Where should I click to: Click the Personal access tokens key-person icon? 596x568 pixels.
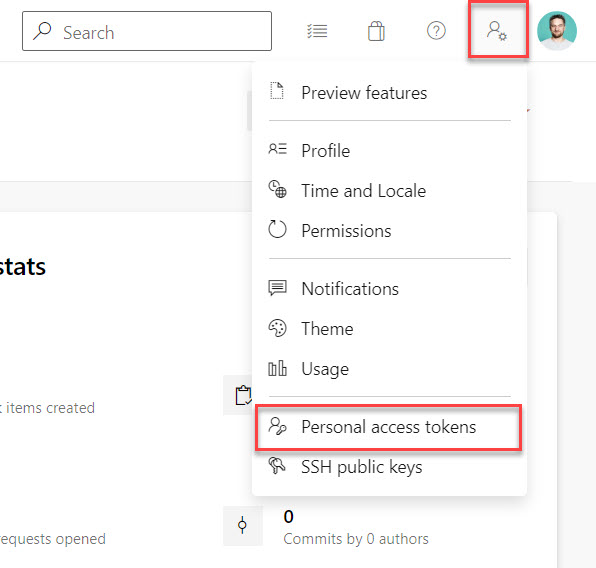[277, 426]
